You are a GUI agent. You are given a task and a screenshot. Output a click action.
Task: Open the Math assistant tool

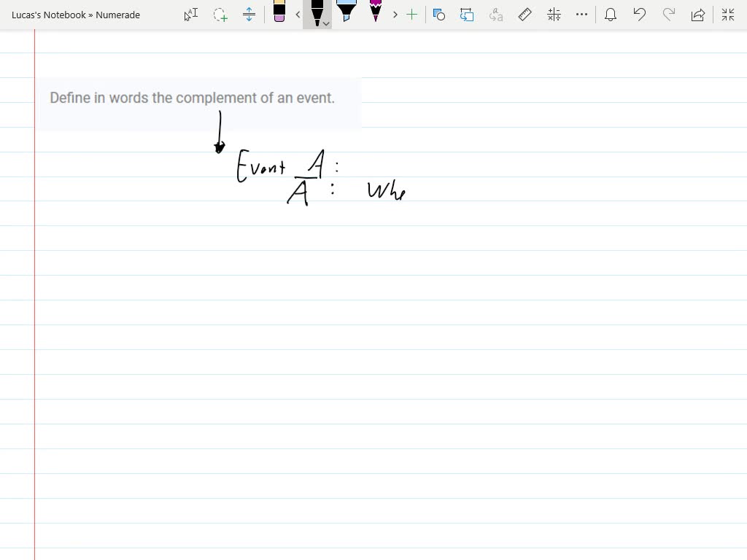click(552, 15)
